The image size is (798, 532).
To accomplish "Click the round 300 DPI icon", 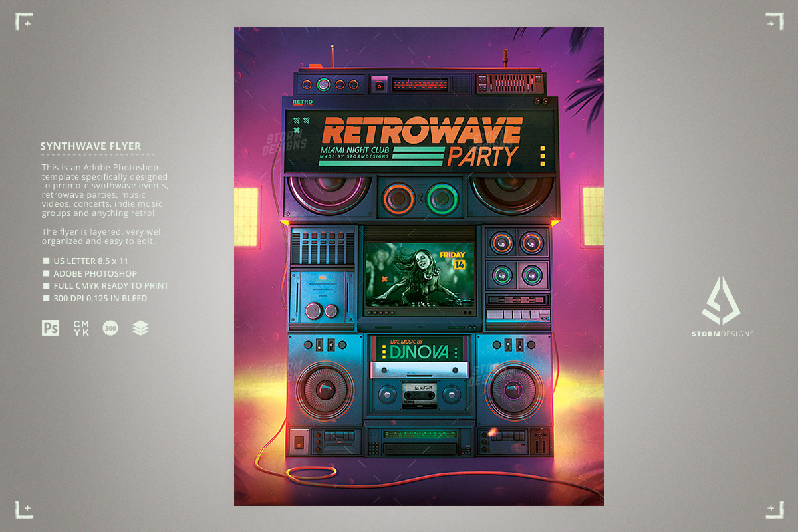I will (110, 327).
